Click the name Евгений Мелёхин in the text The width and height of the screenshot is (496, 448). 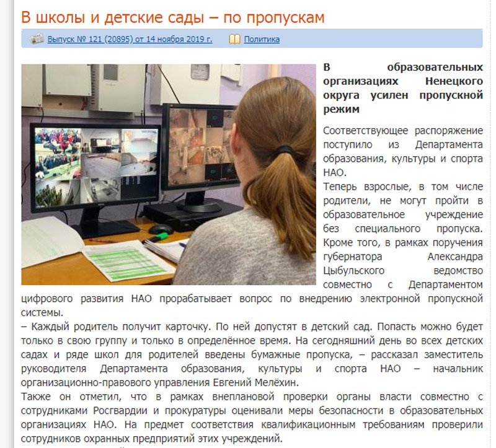pos(256,382)
